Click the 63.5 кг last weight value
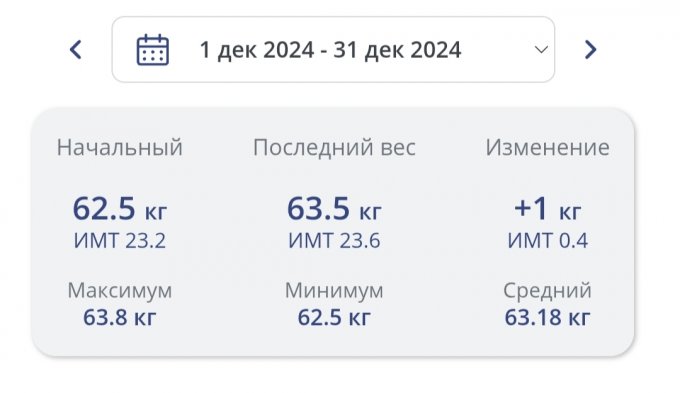680x393 pixels. [334, 209]
